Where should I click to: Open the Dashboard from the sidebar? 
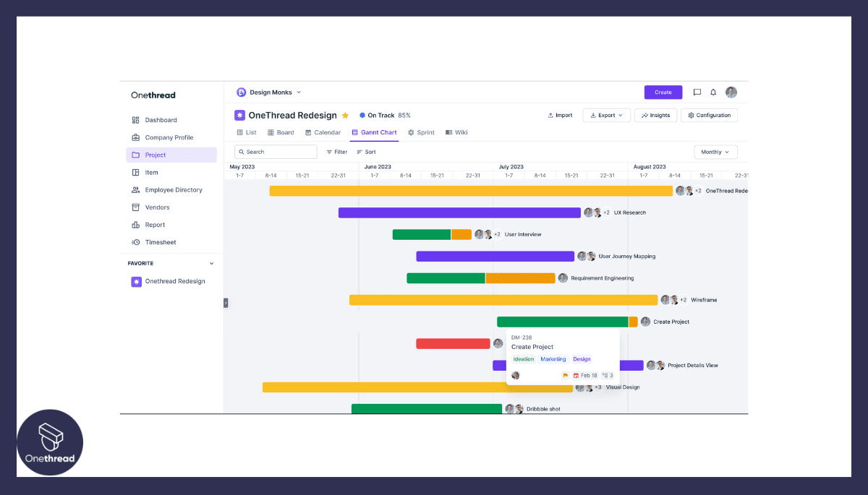pos(161,119)
